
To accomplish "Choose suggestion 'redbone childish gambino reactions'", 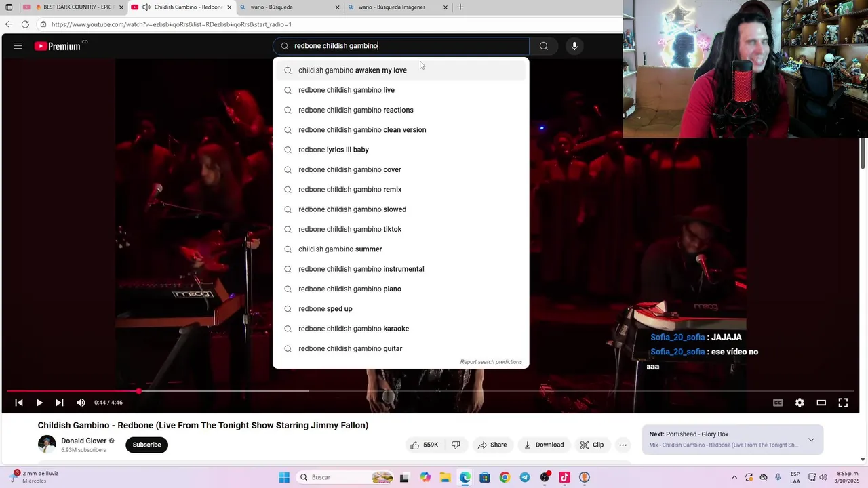I will [400, 110].
